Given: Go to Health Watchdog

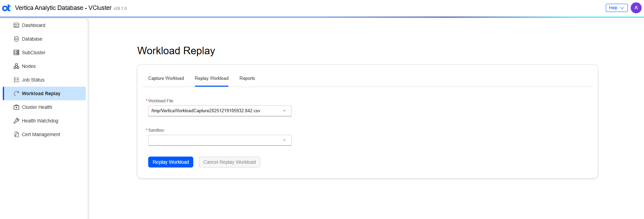Looking at the screenshot, I should [44, 121].
